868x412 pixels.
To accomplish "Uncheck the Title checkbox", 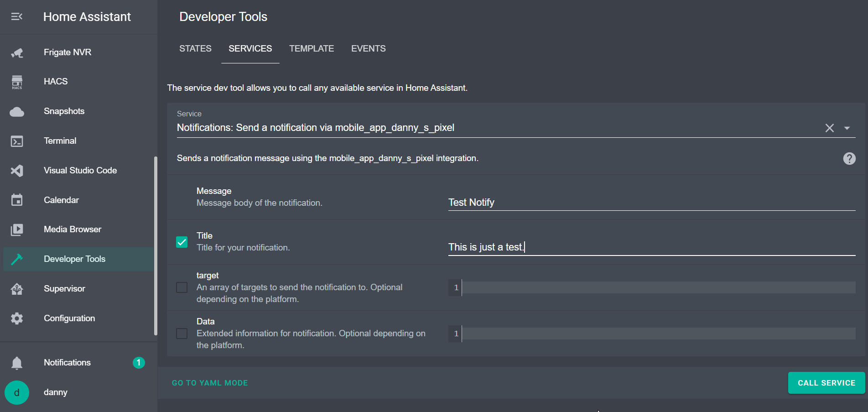I will coord(182,242).
